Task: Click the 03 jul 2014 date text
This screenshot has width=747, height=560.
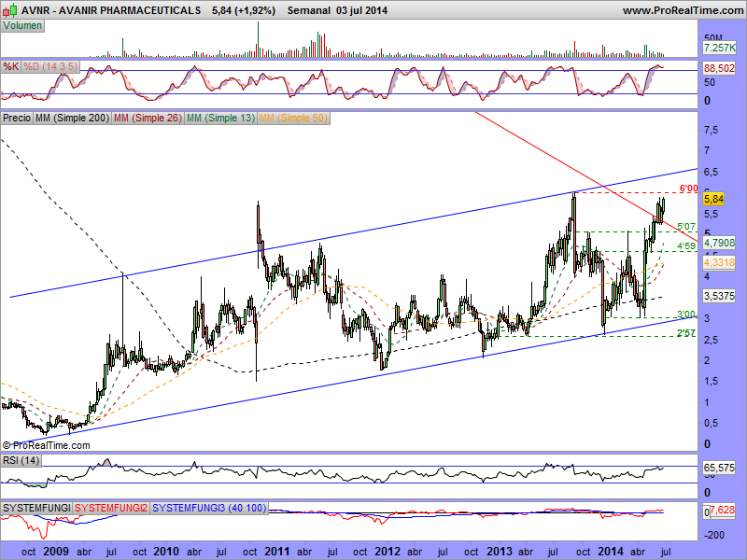Action: (x=361, y=10)
